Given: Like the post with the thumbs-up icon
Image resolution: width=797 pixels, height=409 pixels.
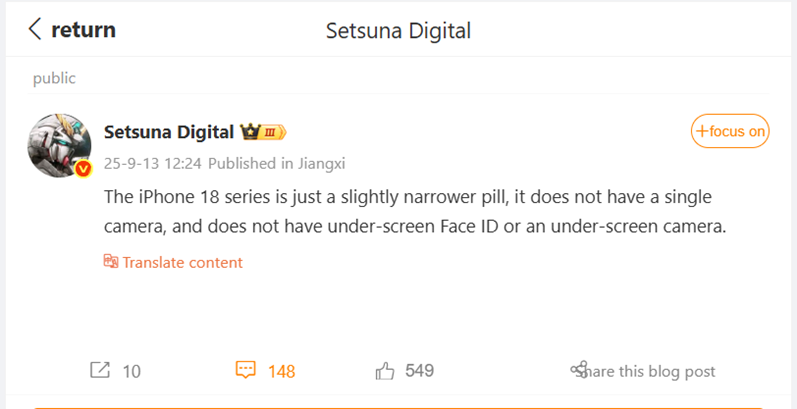Looking at the screenshot, I should (385, 371).
